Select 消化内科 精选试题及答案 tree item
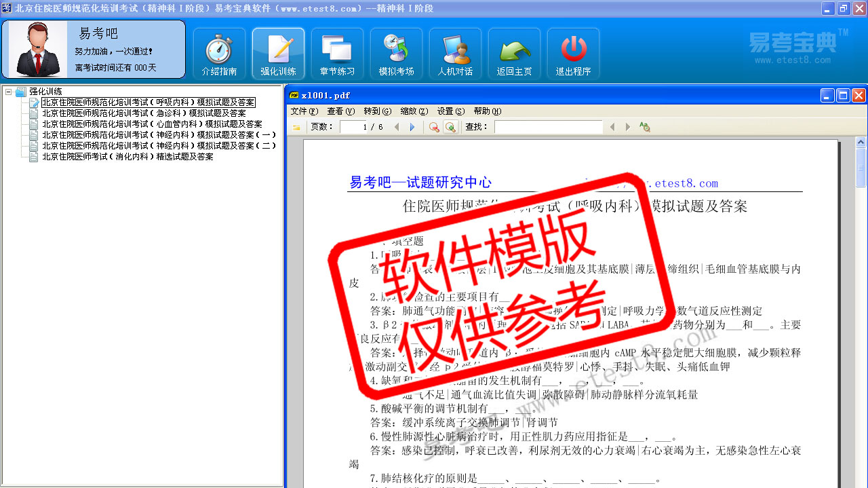868x488 pixels. (x=127, y=157)
